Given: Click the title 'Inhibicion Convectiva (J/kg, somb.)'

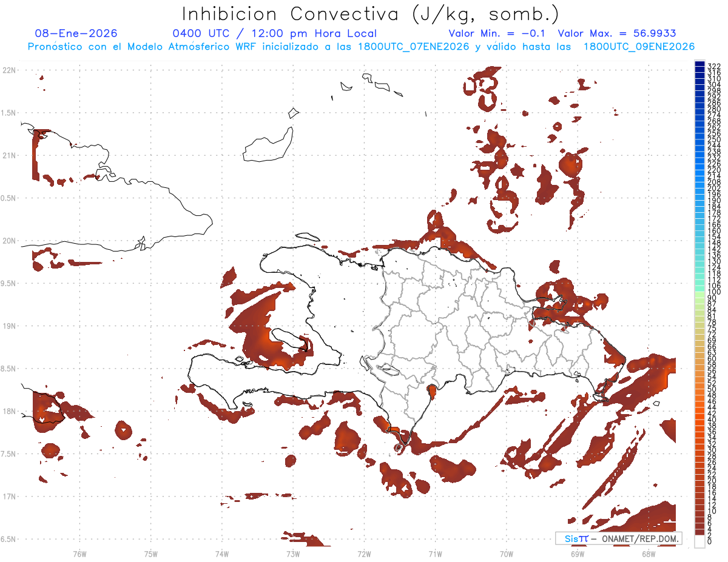Looking at the screenshot, I should point(371,14).
